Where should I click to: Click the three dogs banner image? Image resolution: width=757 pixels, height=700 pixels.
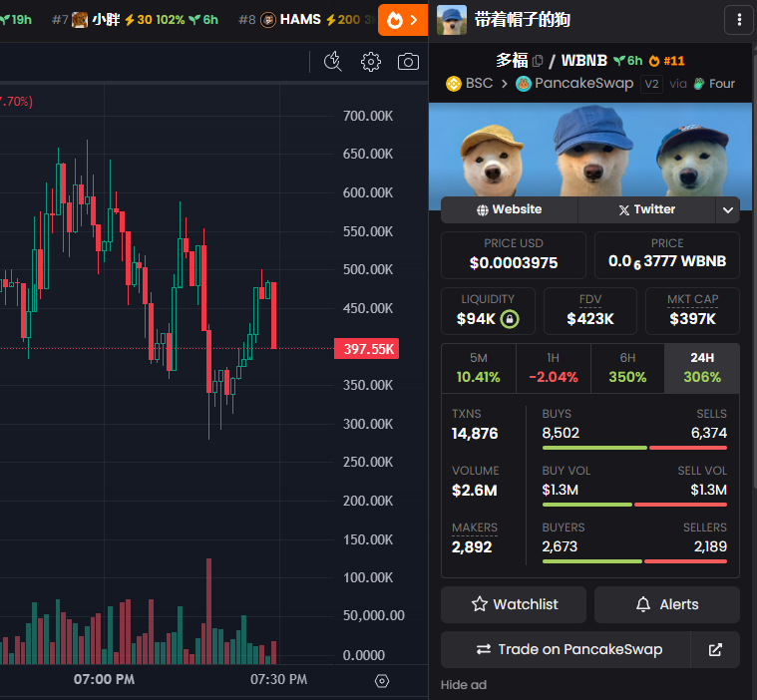pos(590,150)
